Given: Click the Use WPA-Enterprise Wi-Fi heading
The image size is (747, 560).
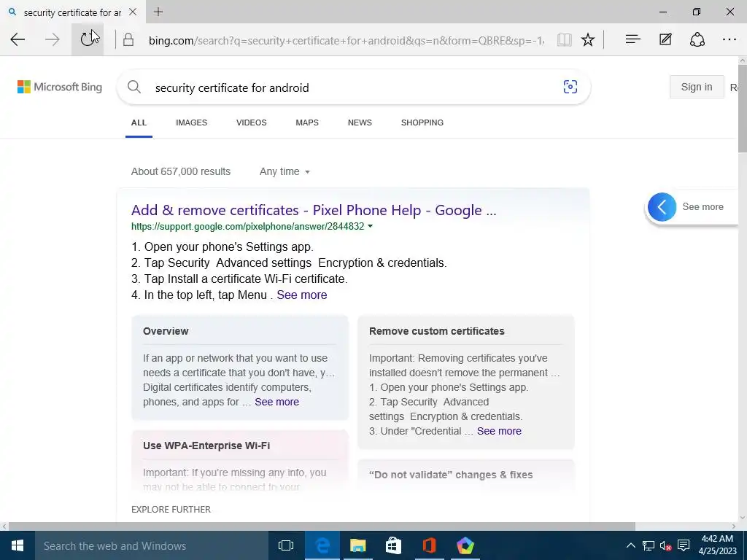Looking at the screenshot, I should click(206, 446).
